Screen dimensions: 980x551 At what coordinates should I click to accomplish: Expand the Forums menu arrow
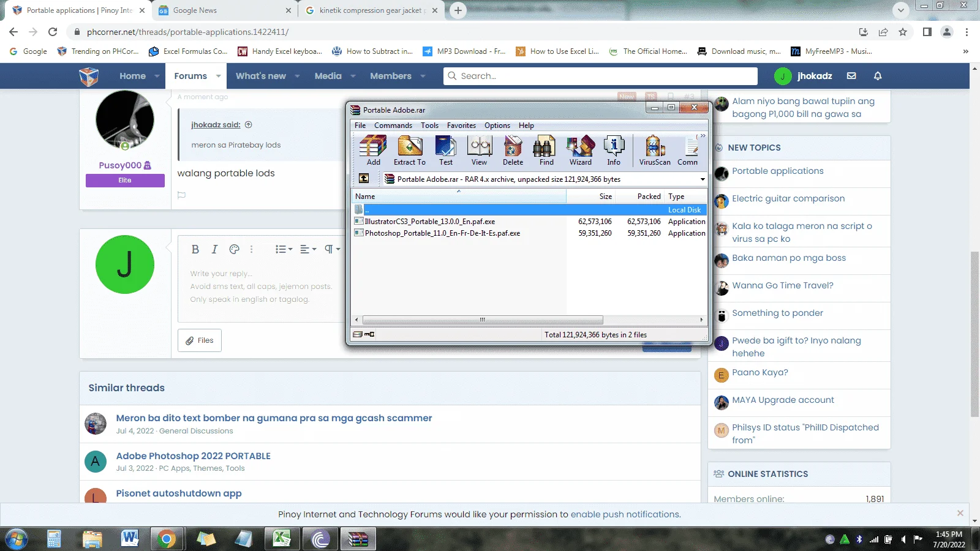(218, 76)
